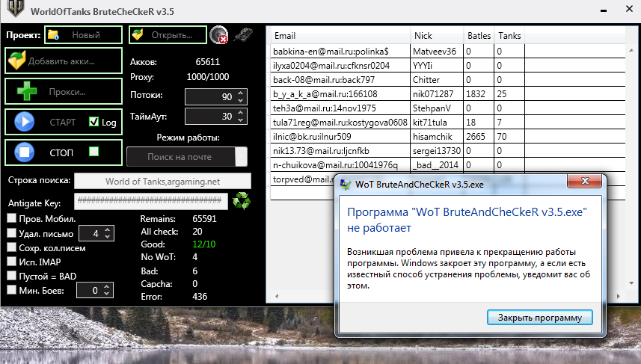The image size is (641, 364).
Task: Click the World of Tanks logo in the title bar
Action: [16, 8]
